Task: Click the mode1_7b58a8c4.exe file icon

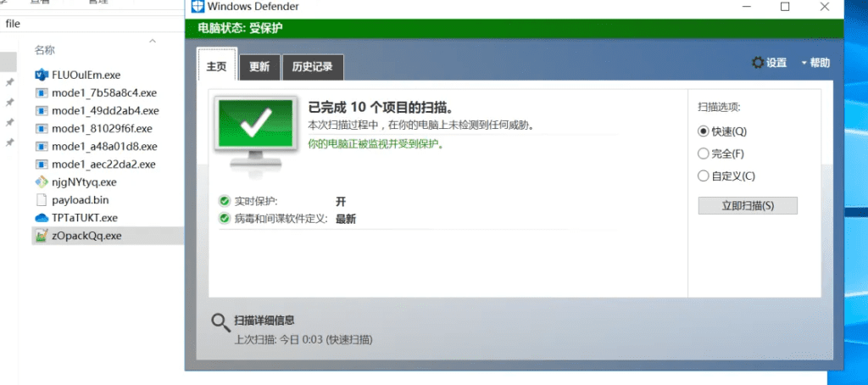Action: (42, 92)
